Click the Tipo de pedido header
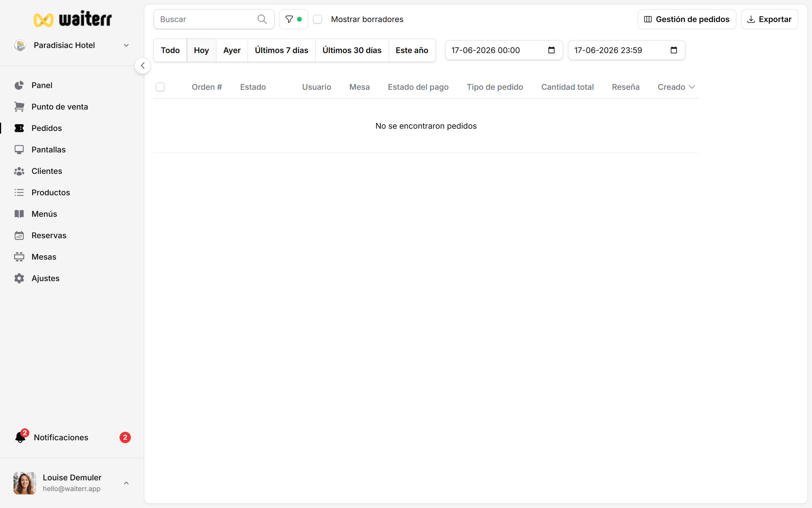Viewport: 812px width, 508px height. [495, 87]
